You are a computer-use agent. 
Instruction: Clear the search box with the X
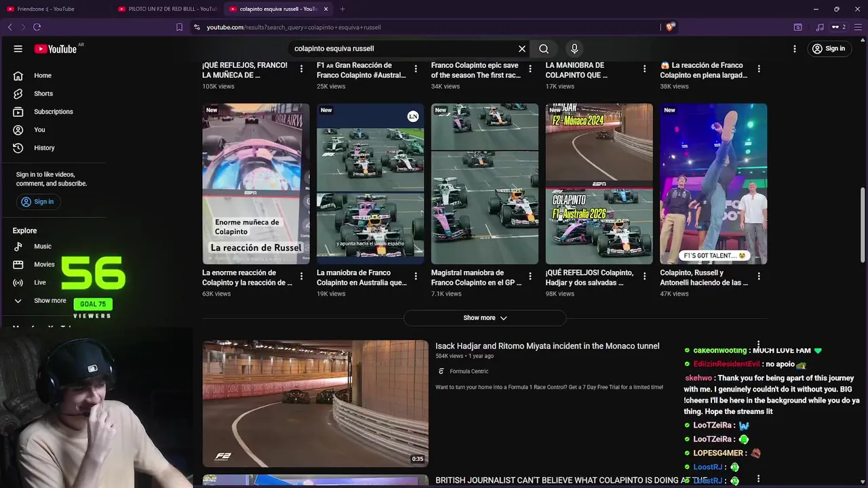click(522, 49)
